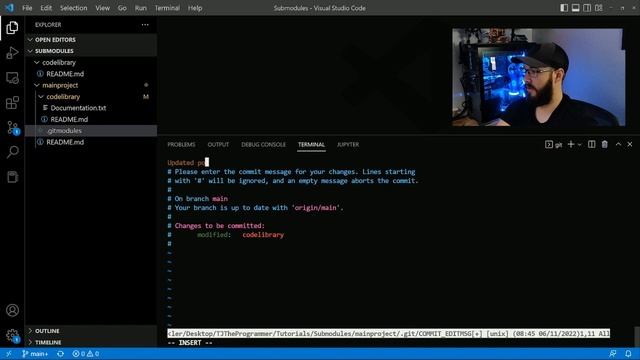This screenshot has height=360, width=640.
Task: Click the webcam video overlay
Action: pyautogui.click(x=538, y=77)
